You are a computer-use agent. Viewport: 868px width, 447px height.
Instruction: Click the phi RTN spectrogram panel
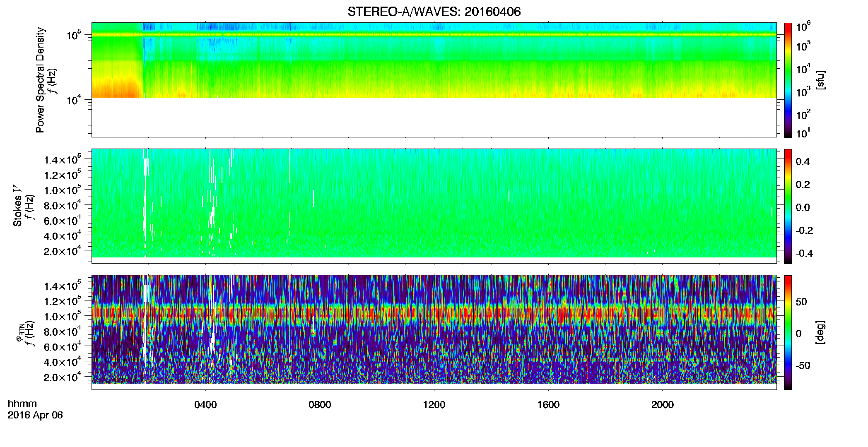pyautogui.click(x=434, y=332)
